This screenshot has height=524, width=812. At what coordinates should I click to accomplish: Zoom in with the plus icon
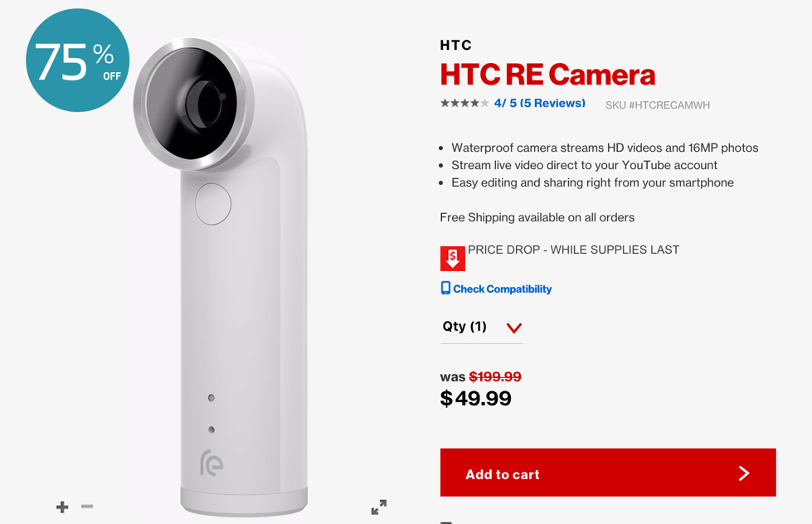click(x=62, y=507)
